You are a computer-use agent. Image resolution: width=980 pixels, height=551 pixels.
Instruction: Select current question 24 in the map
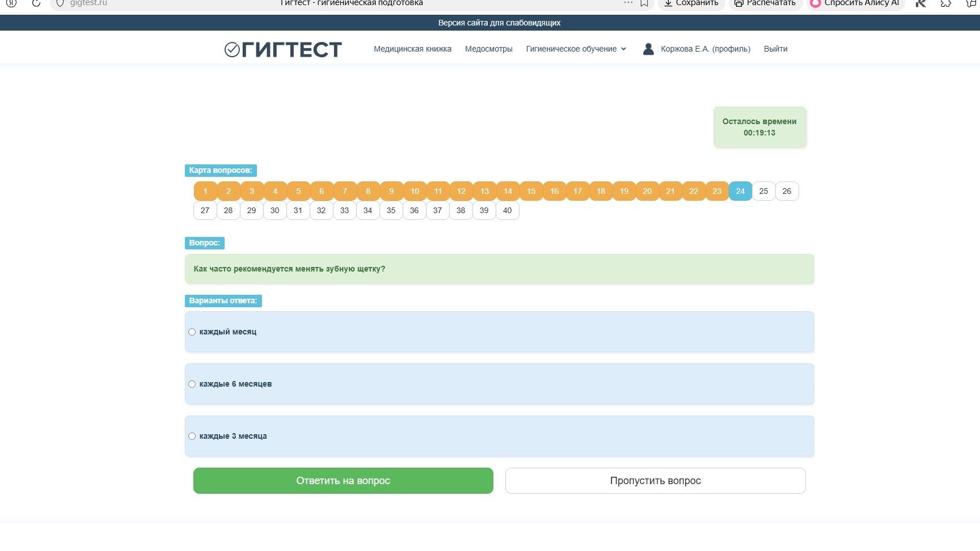pos(740,191)
